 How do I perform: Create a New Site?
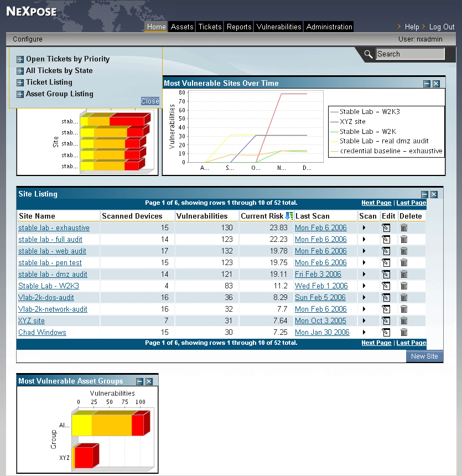click(x=424, y=356)
